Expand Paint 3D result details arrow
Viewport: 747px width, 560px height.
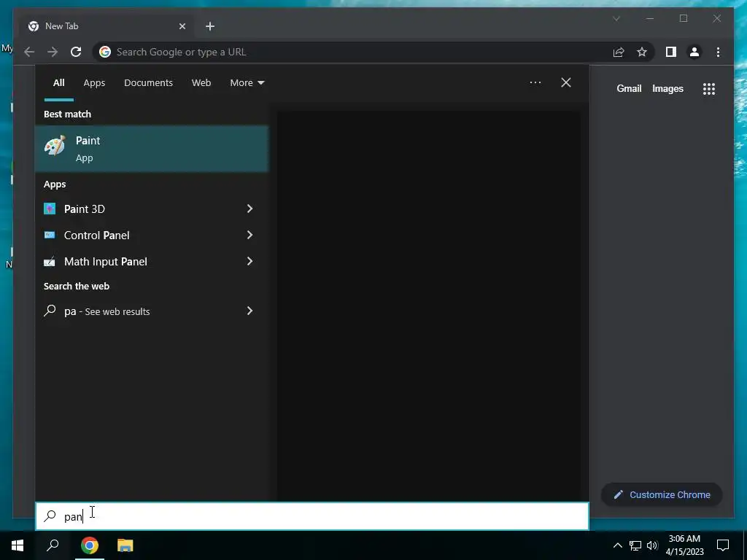(249, 209)
